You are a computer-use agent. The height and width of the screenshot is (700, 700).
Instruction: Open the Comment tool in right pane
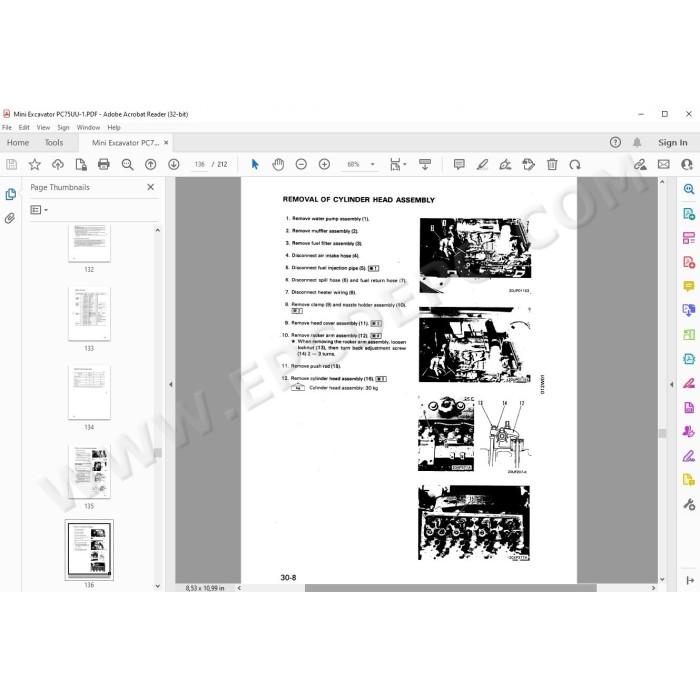689,286
